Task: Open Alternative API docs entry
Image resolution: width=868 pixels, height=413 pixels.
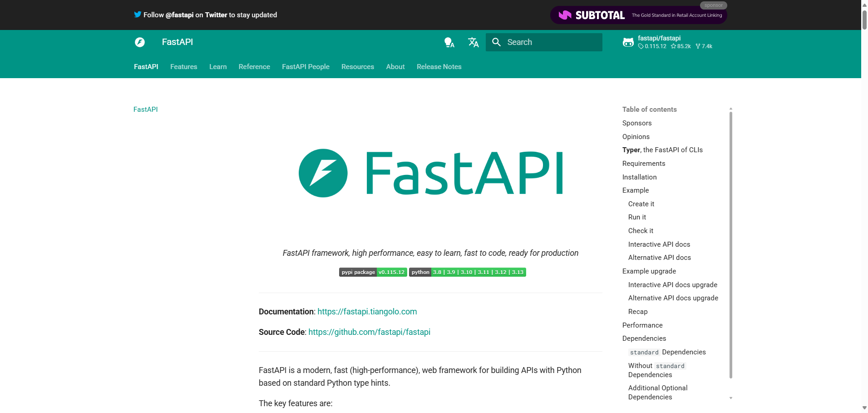Action: [x=660, y=258]
